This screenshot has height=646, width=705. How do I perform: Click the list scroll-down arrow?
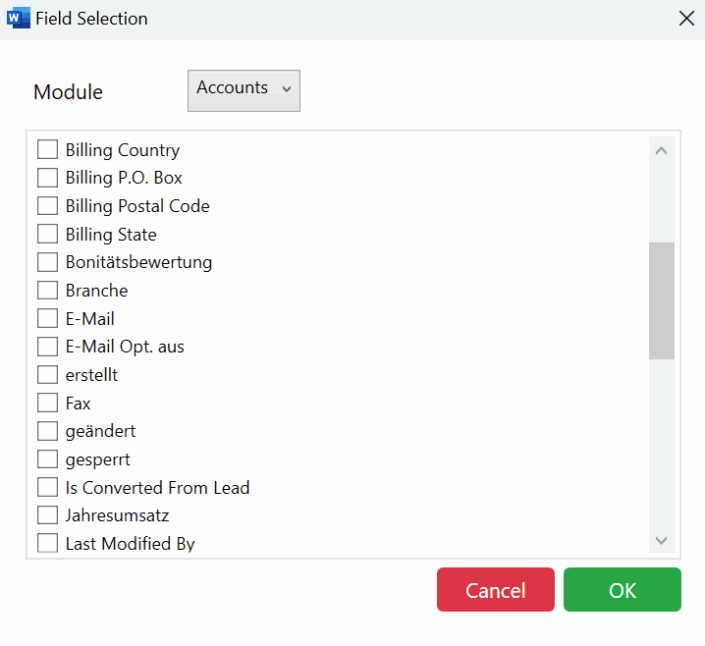(x=661, y=540)
